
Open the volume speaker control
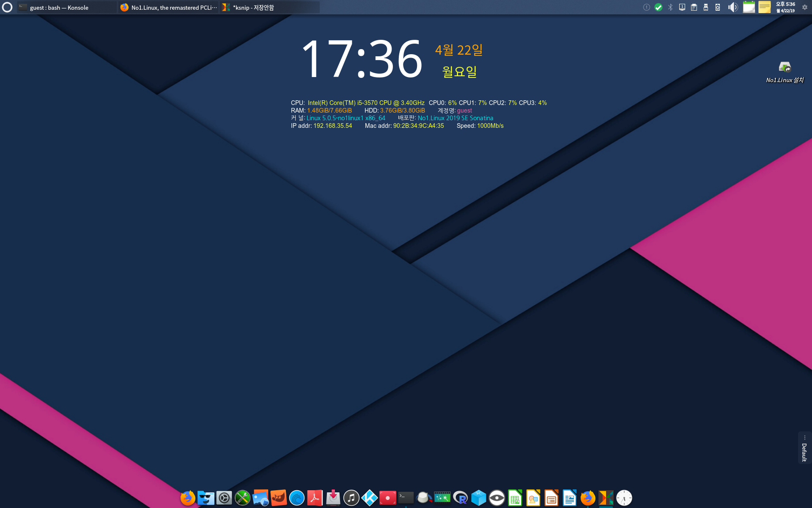(x=732, y=7)
